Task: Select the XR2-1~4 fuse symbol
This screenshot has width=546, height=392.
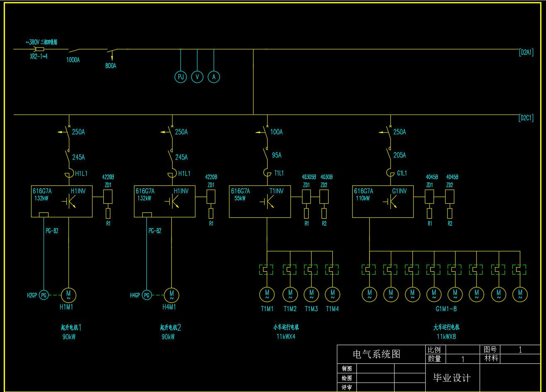Action: [x=40, y=49]
